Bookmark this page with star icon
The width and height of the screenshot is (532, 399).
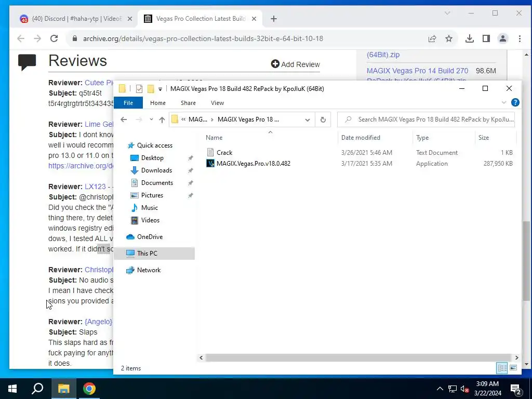pyautogui.click(x=449, y=38)
